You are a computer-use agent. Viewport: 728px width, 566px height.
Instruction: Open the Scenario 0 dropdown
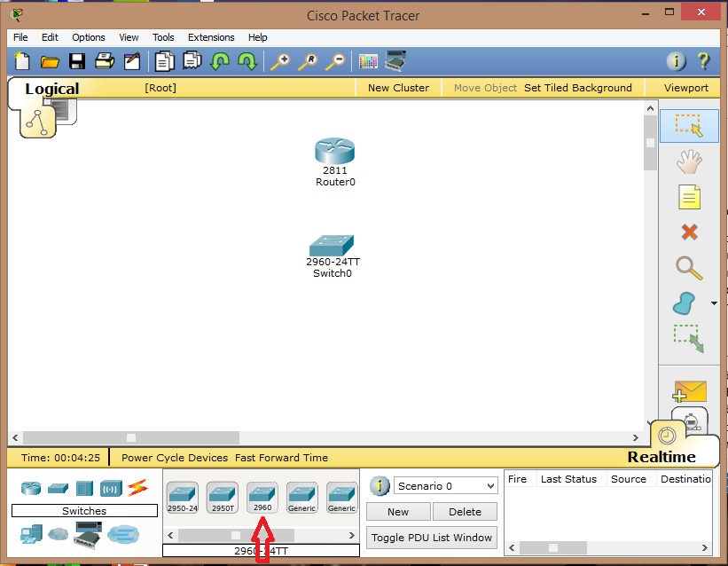pos(445,486)
